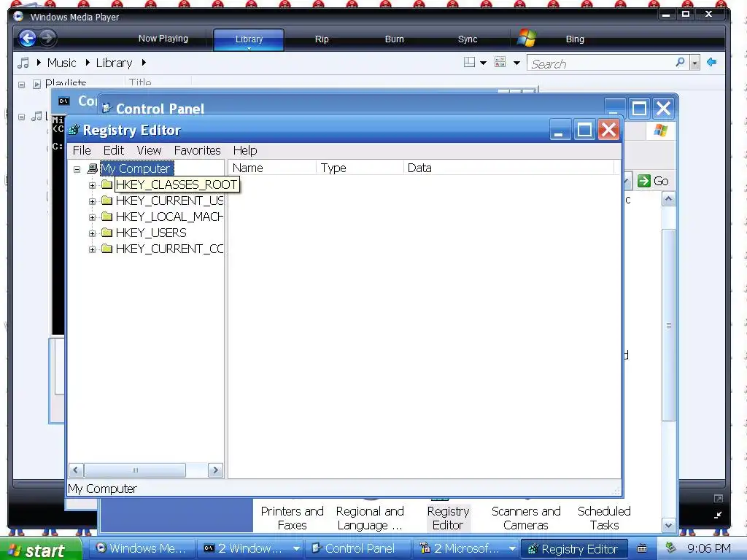Switch to the Now Playing tab
Screen dimensions: 747x560
[x=163, y=39]
